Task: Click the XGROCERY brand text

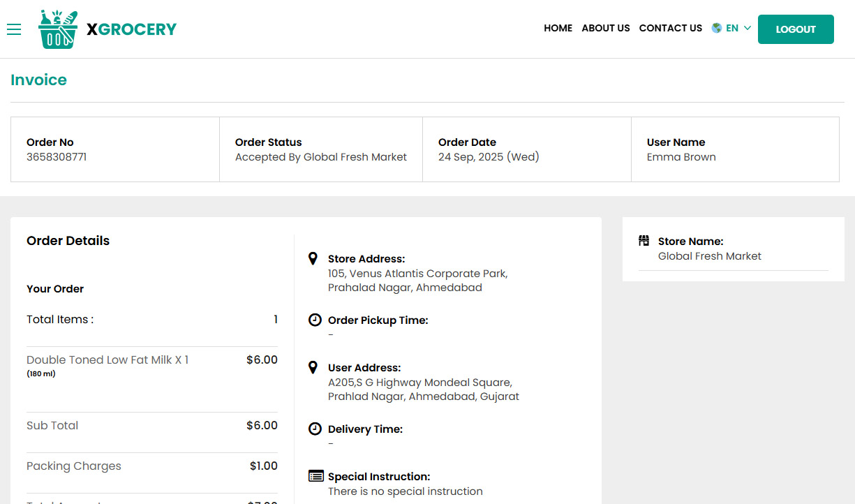Action: [132, 29]
